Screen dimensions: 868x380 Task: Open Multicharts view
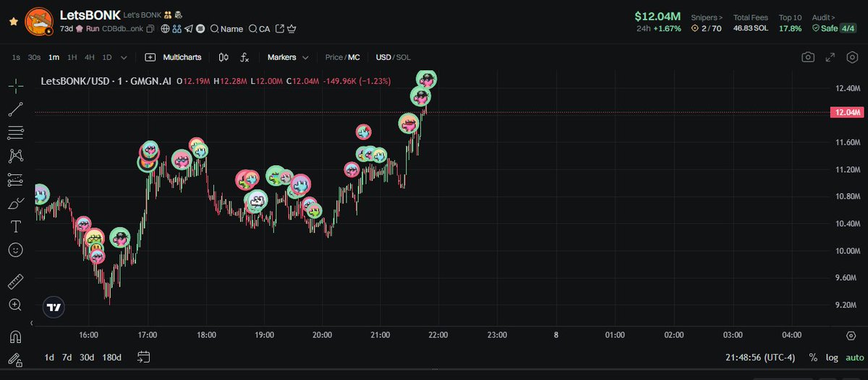coord(173,57)
